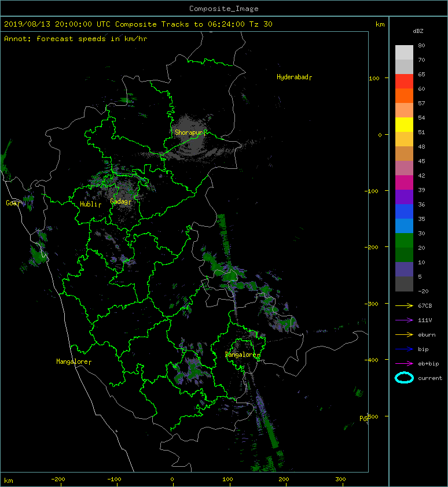Click the dBZ scale heading
The height and width of the screenshot is (487, 448).
tap(418, 31)
